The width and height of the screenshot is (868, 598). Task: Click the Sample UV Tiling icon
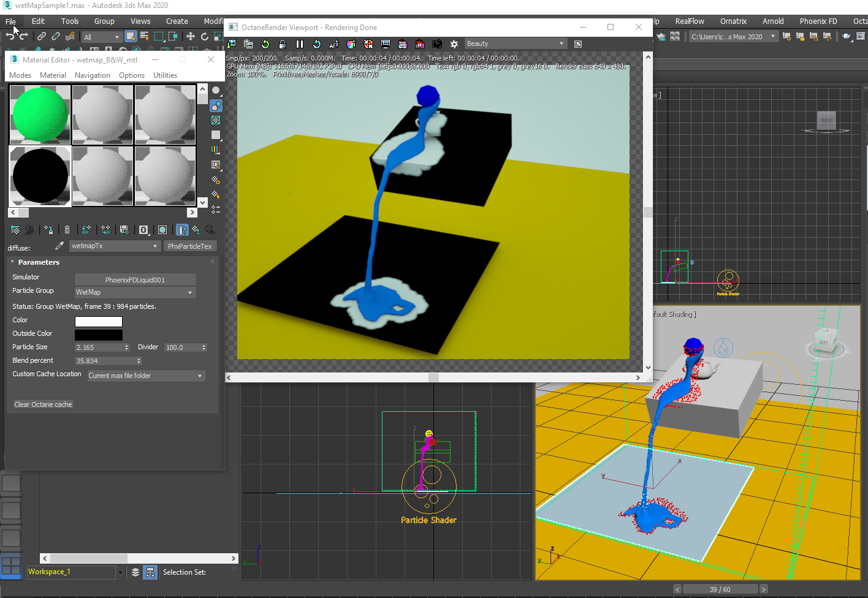tap(216, 135)
